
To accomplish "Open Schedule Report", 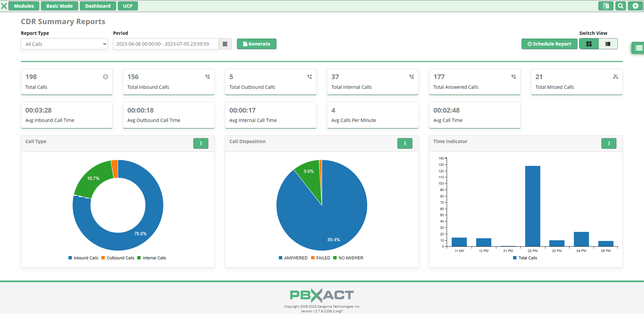I will pyautogui.click(x=549, y=44).
